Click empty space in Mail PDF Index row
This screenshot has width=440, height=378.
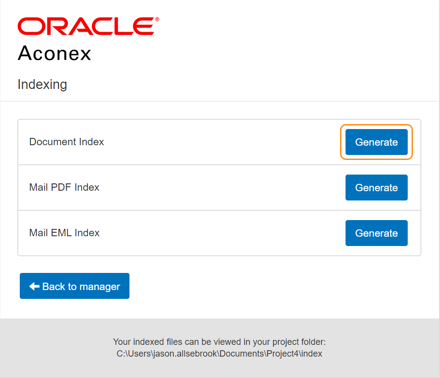tap(220, 187)
